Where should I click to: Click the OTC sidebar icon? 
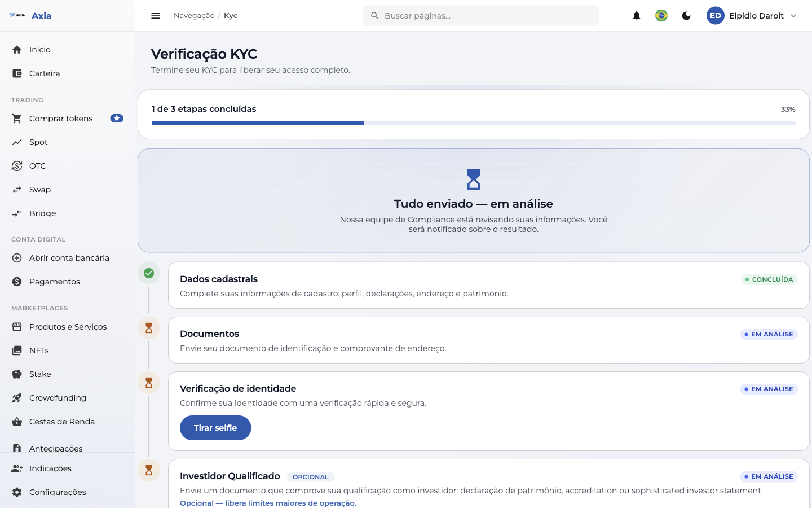coord(17,166)
